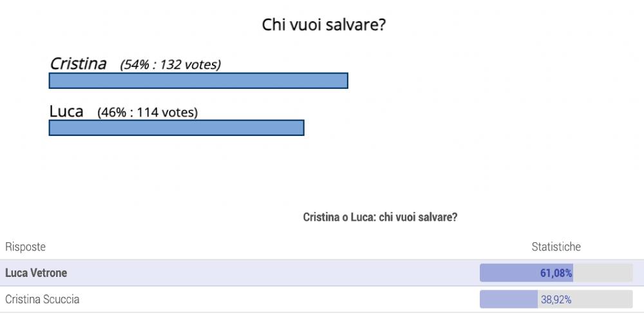Select the Luca poll option label
The image size is (644, 322).
coord(66,111)
